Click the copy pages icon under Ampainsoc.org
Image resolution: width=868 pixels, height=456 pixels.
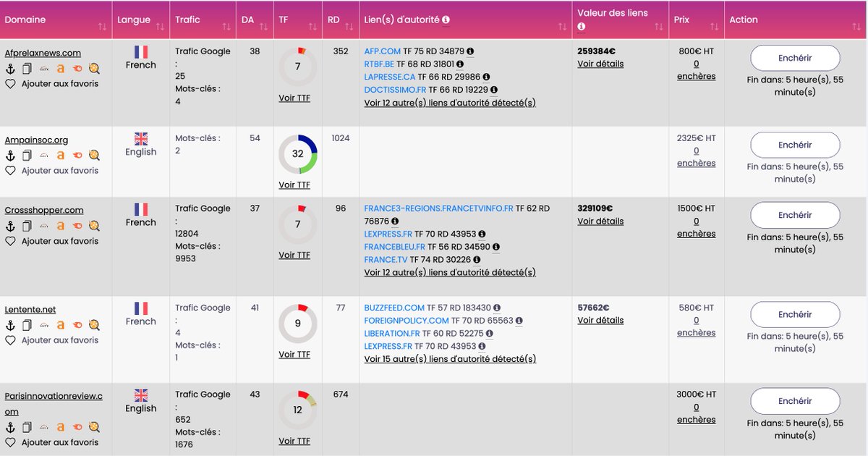(27, 156)
